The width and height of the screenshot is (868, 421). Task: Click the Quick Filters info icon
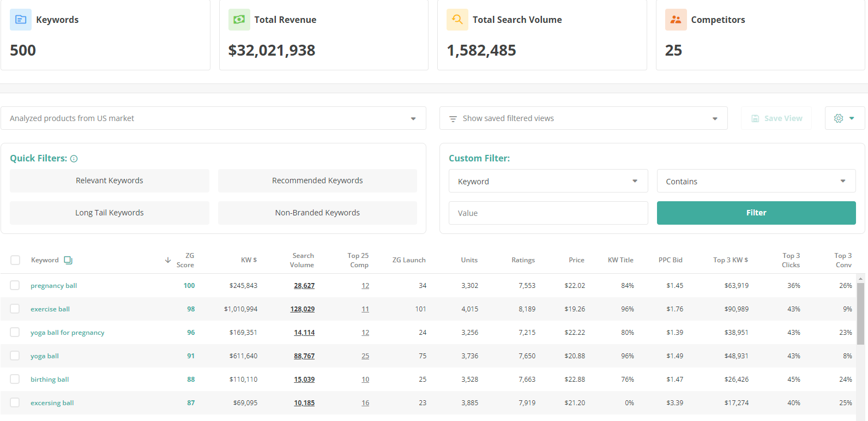(74, 159)
